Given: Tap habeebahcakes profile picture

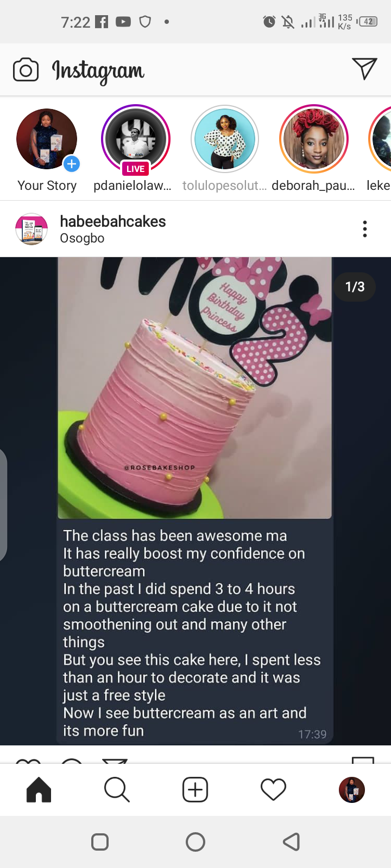Looking at the screenshot, I should pos(31,229).
